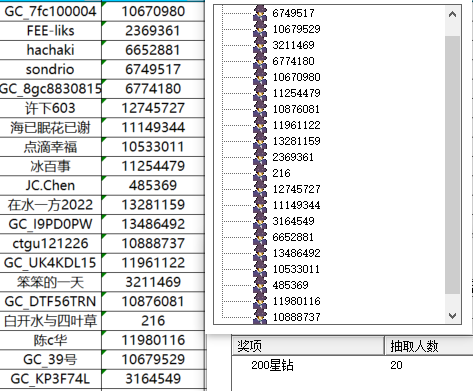The width and height of the screenshot is (473, 391).
Task: Select spreadsheet cell 点滴幸福
Action: click(50, 147)
